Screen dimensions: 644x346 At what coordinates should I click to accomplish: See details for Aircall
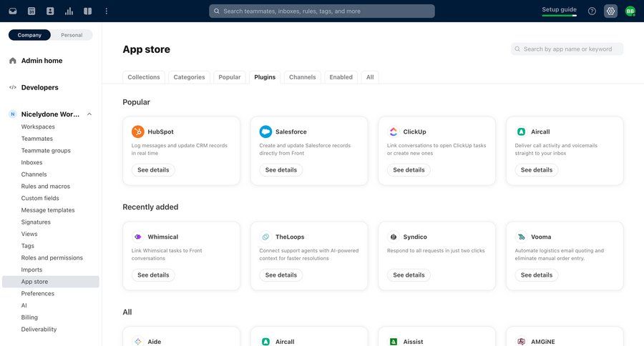tap(537, 170)
